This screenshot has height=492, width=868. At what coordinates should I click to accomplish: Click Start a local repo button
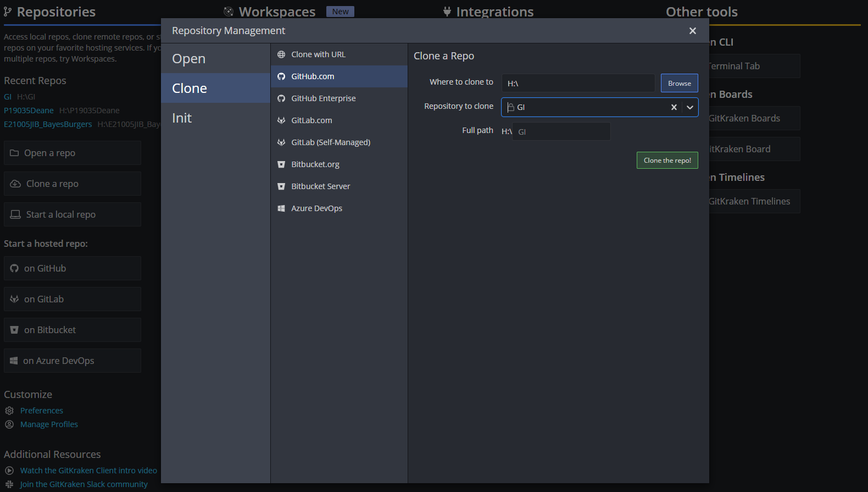pos(73,214)
